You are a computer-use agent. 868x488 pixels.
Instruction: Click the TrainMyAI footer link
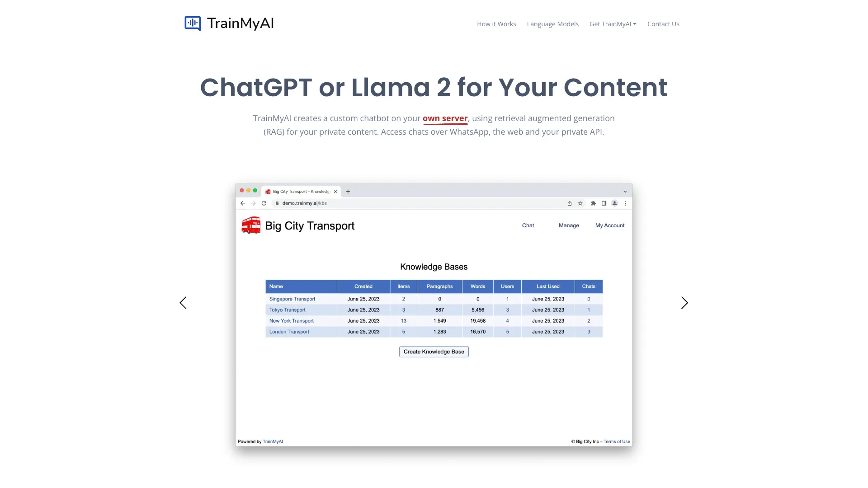click(273, 441)
